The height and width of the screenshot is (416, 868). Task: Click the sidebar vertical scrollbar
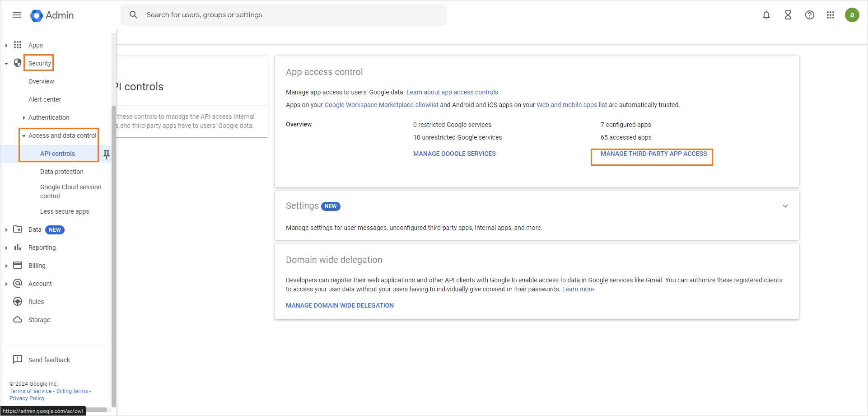(x=114, y=256)
